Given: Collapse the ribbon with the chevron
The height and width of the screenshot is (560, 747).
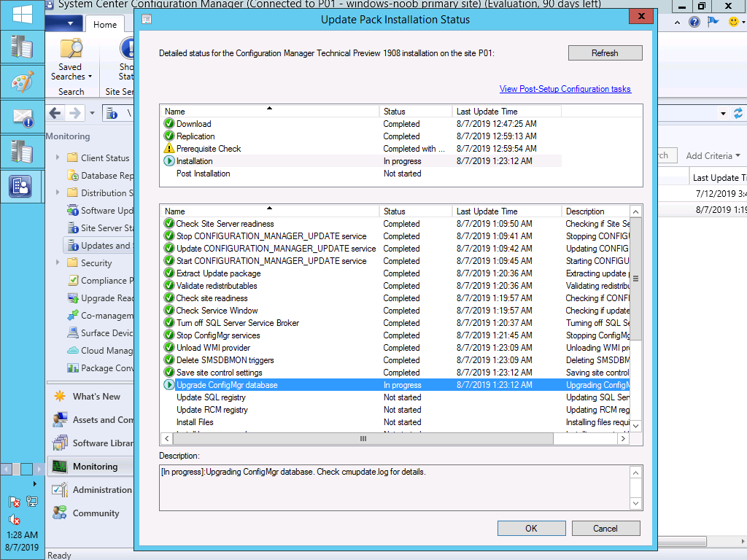Looking at the screenshot, I should point(677,23).
